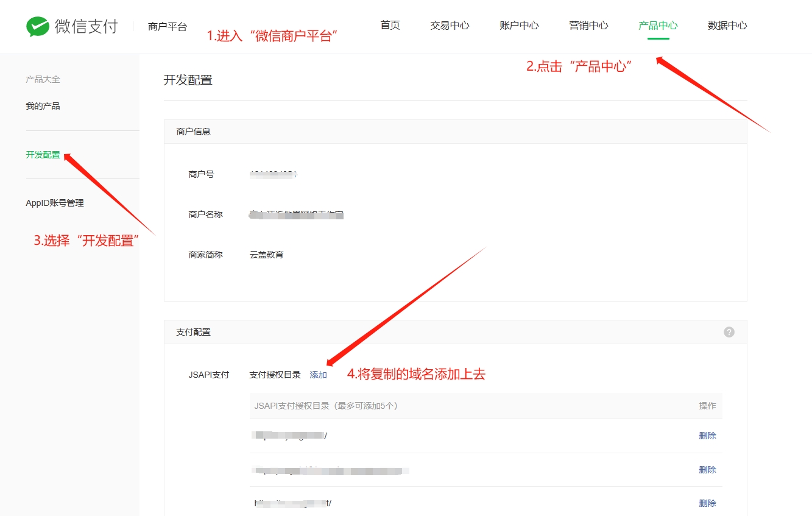
Task: Open AppID账号管理 sidebar item
Action: (x=55, y=203)
